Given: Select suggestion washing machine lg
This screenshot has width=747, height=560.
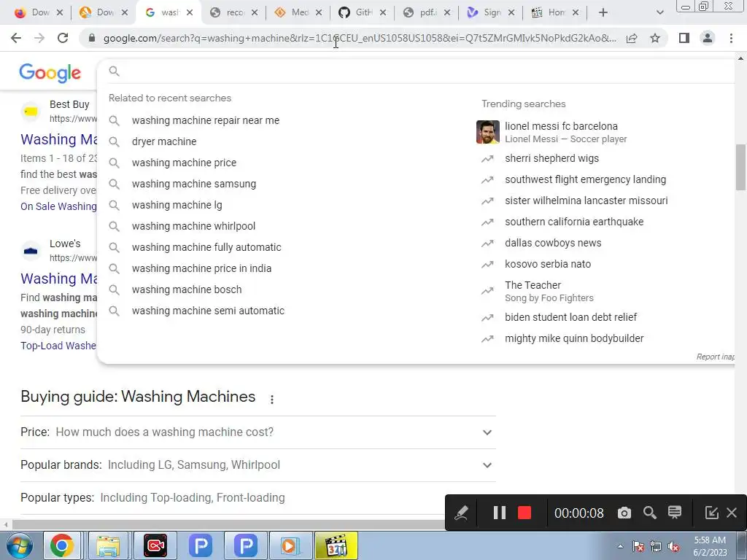Looking at the screenshot, I should [x=177, y=205].
